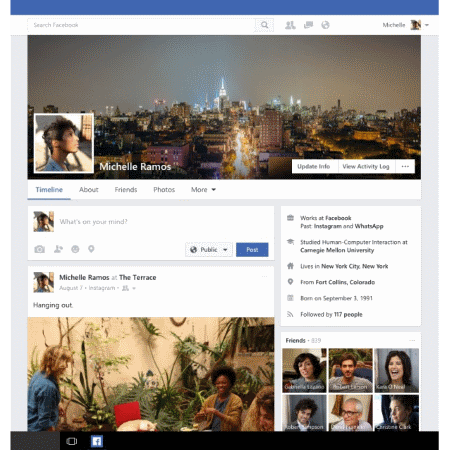This screenshot has height=450, width=450.
Task: Click the blue Post button
Action: [252, 250]
